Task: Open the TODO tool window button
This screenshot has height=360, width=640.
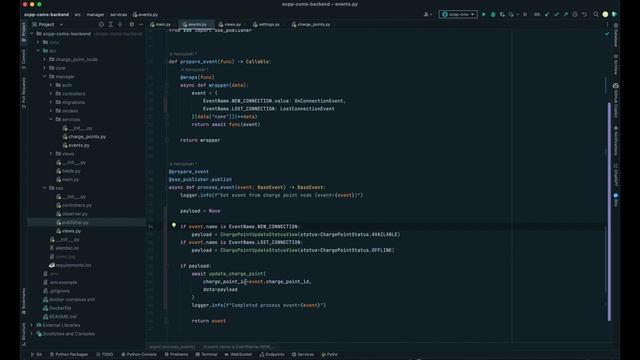Action: click(104, 354)
